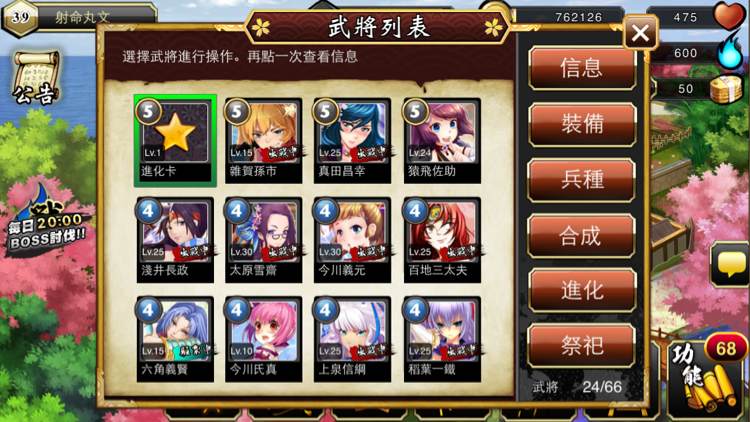Pick the 太原雪齋 general card
The width and height of the screenshot is (750, 422).
[x=264, y=240]
